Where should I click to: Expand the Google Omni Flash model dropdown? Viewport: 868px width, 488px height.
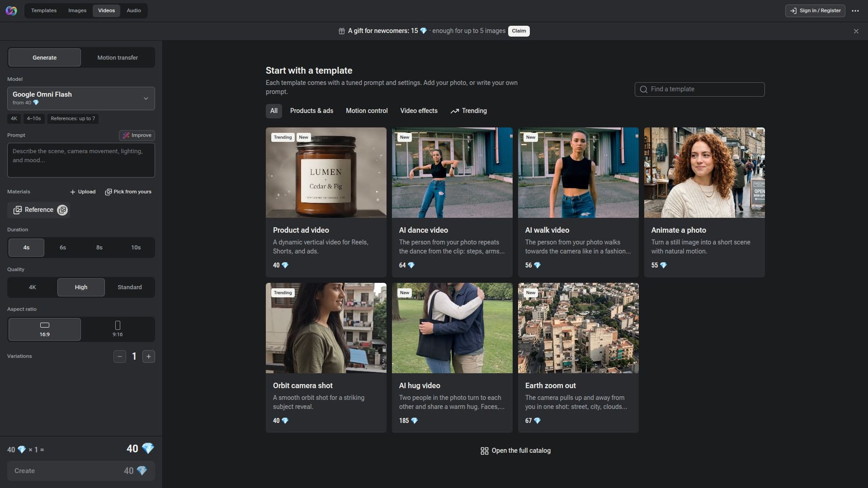(81, 99)
